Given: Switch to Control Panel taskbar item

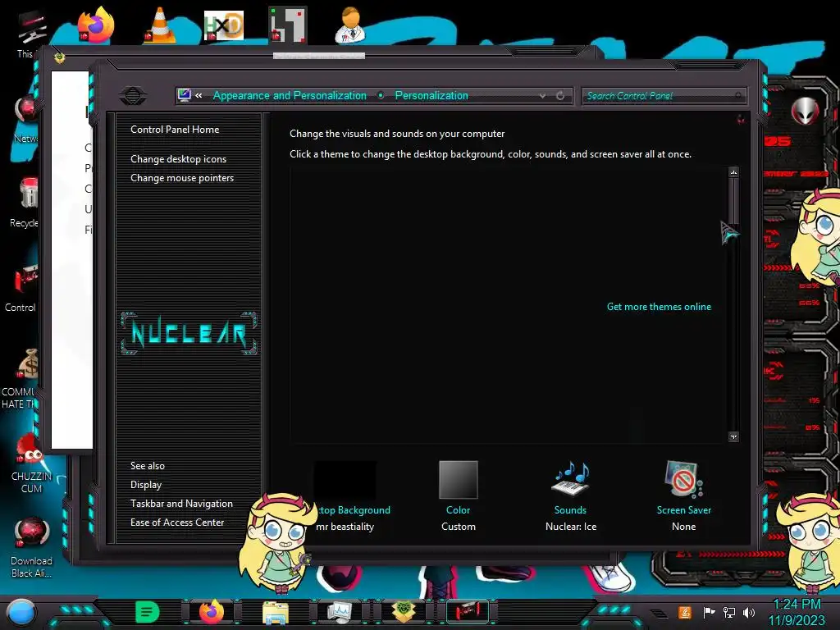Looking at the screenshot, I should point(467,612).
